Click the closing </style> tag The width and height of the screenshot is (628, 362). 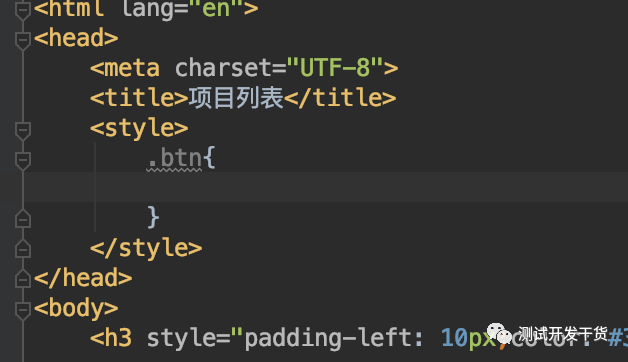pyautogui.click(x=146, y=248)
